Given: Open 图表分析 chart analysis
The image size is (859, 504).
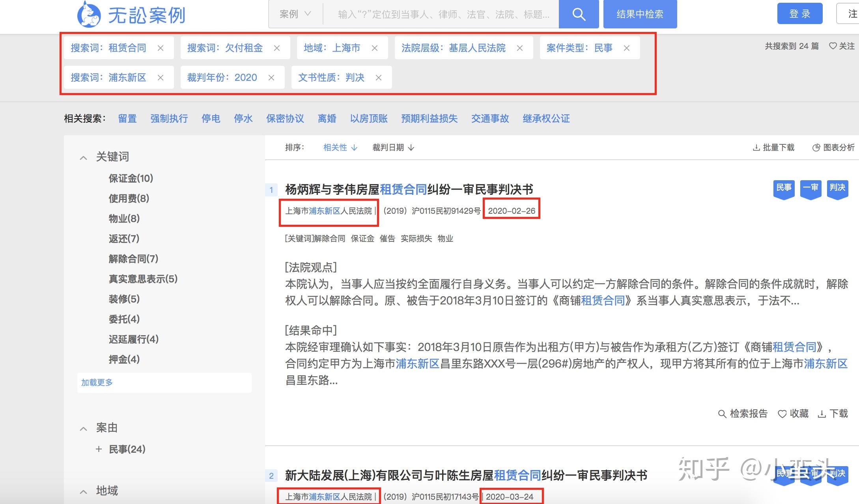Looking at the screenshot, I should [x=833, y=147].
